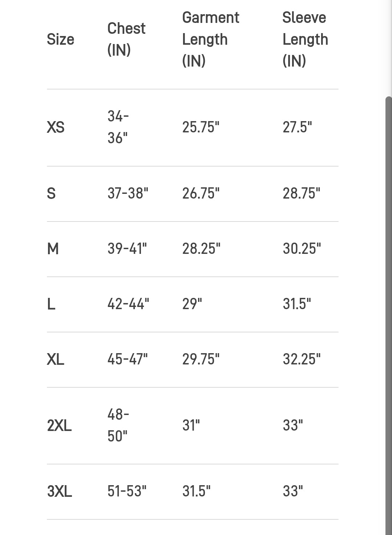This screenshot has width=392, height=535.
Task: Select the XS size row label
Action: 56,128
